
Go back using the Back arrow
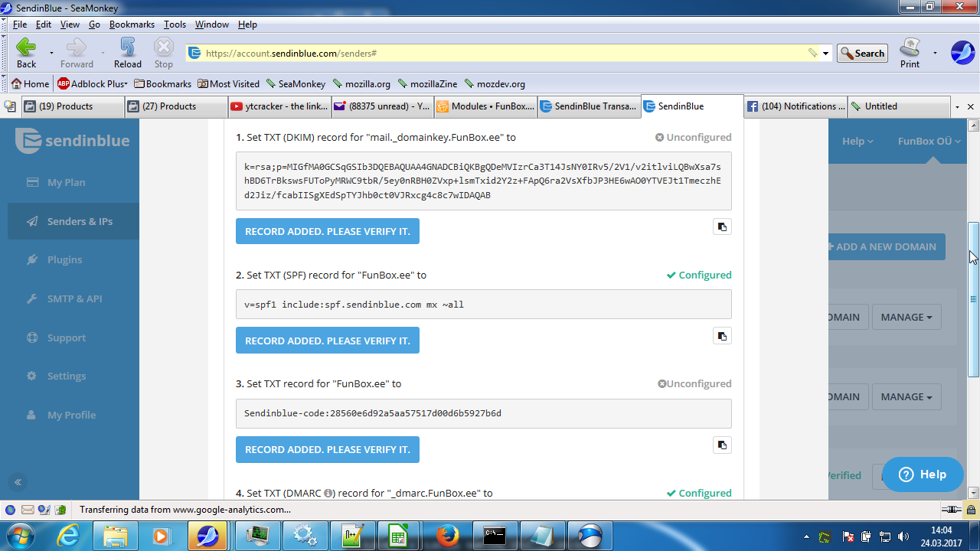(x=26, y=53)
